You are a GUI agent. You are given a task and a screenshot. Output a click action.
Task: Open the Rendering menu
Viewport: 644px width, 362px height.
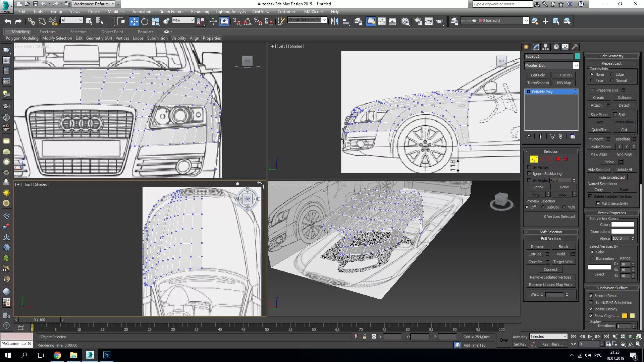tap(200, 11)
